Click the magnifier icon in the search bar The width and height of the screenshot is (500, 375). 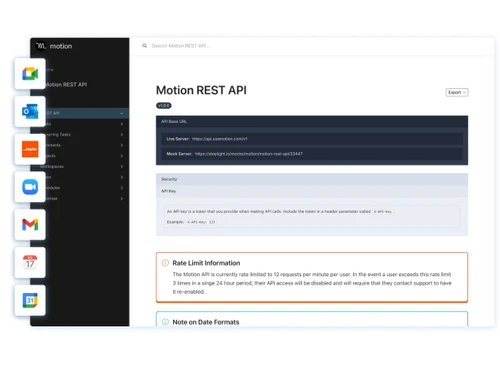144,46
